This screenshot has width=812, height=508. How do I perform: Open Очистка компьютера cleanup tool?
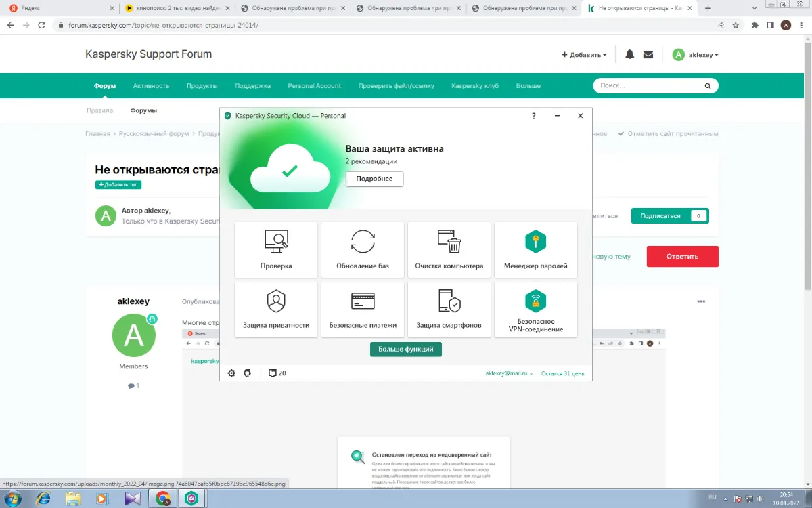tap(449, 250)
